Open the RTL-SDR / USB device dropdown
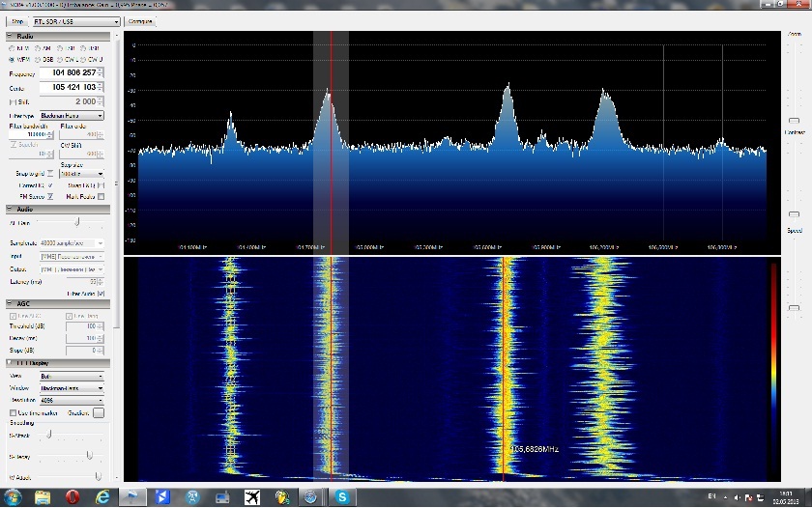This screenshot has width=812, height=508. (76, 21)
